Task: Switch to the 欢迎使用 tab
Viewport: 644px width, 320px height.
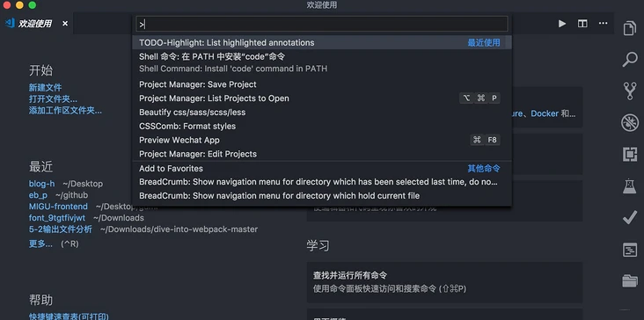Action: (x=35, y=24)
